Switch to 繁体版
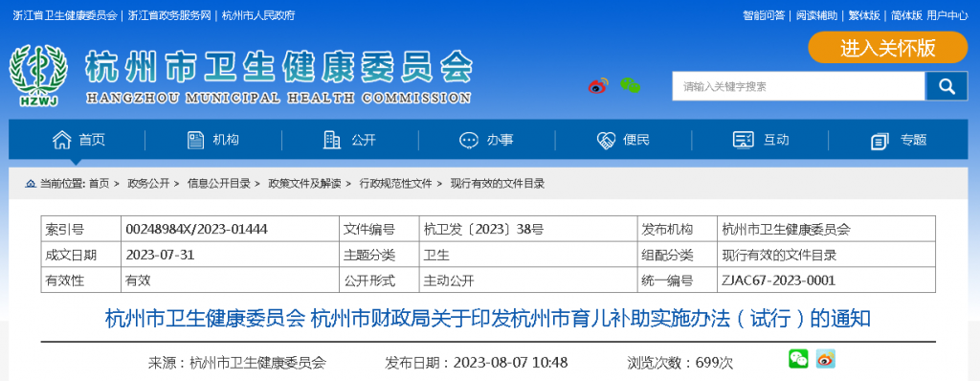 864,15
